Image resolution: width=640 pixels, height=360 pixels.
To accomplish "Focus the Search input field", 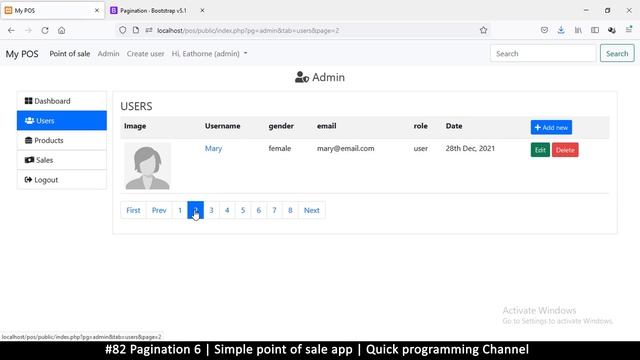I will tap(543, 53).
